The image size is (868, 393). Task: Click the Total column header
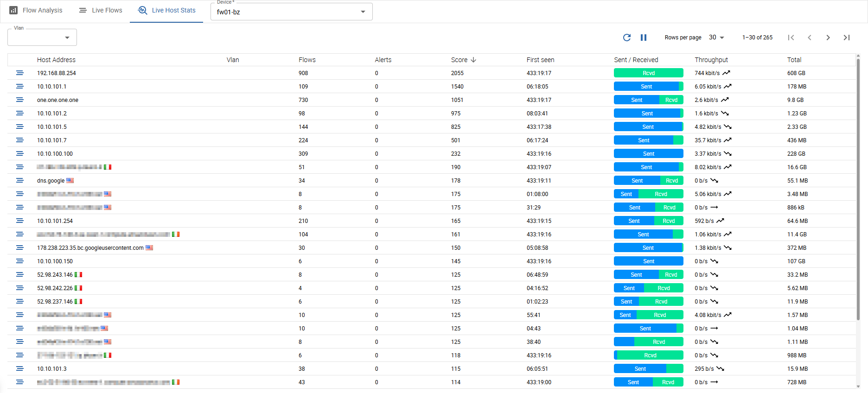(x=794, y=60)
